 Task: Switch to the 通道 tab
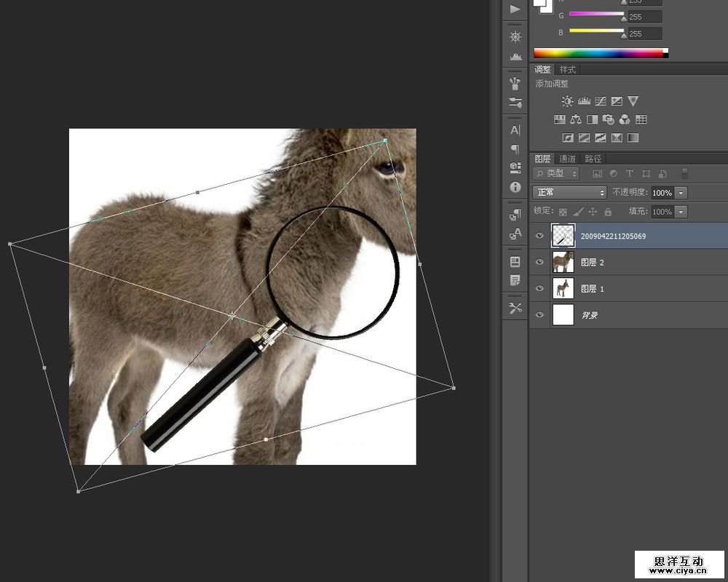pos(568,159)
